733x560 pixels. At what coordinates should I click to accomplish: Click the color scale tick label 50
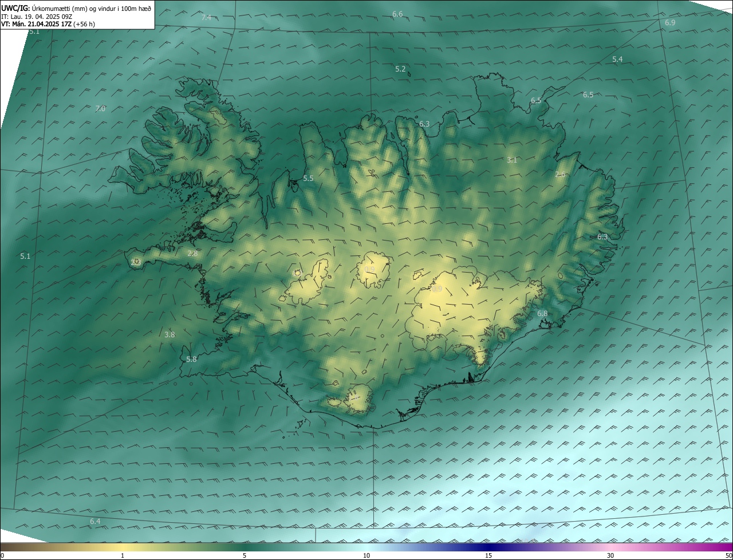point(728,555)
